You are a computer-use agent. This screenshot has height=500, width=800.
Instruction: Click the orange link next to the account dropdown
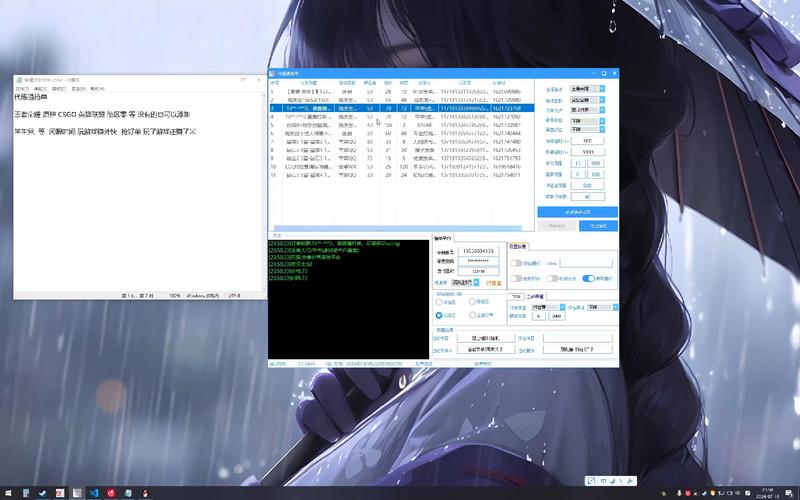(493, 282)
